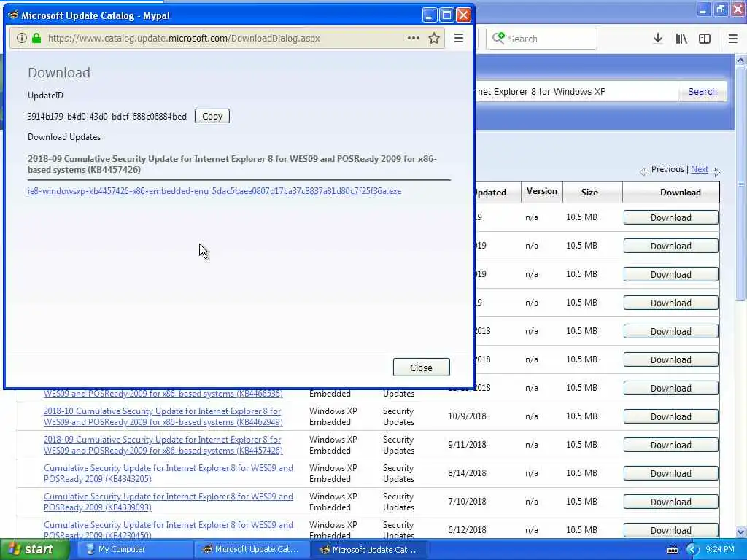Click the UpdateID value text
Image resolution: width=747 pixels, height=560 pixels.
pos(107,117)
